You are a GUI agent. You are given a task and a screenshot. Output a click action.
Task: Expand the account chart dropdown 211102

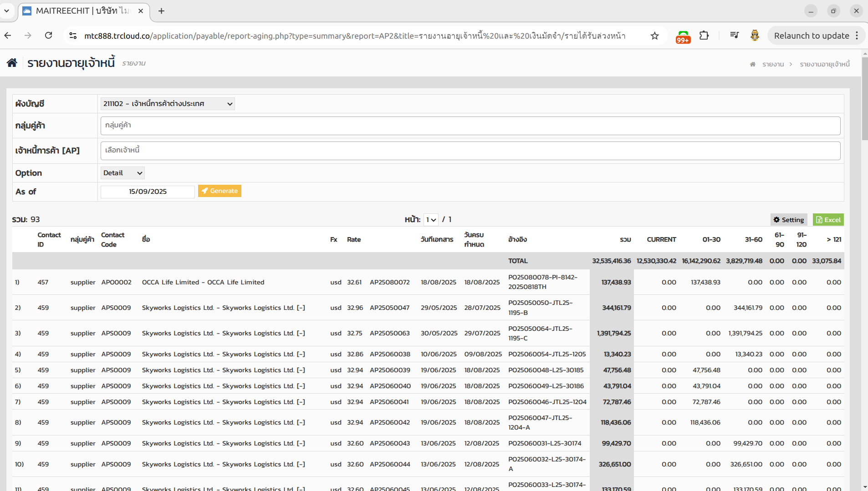pos(168,104)
